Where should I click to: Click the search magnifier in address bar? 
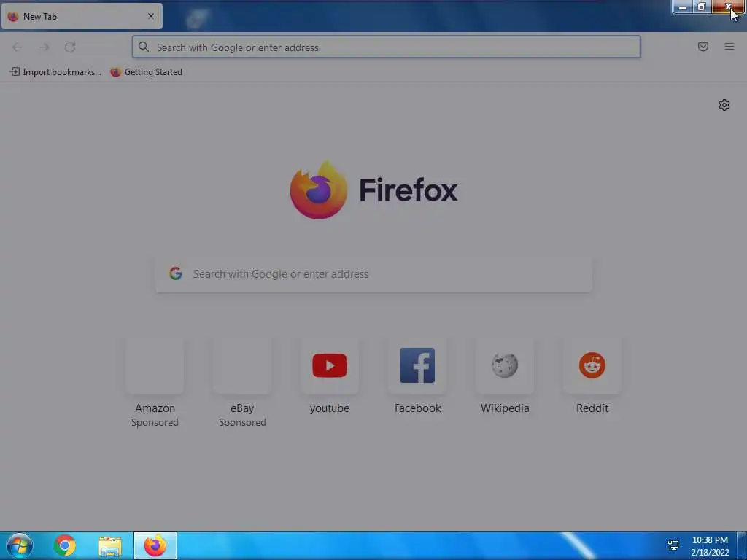[144, 47]
